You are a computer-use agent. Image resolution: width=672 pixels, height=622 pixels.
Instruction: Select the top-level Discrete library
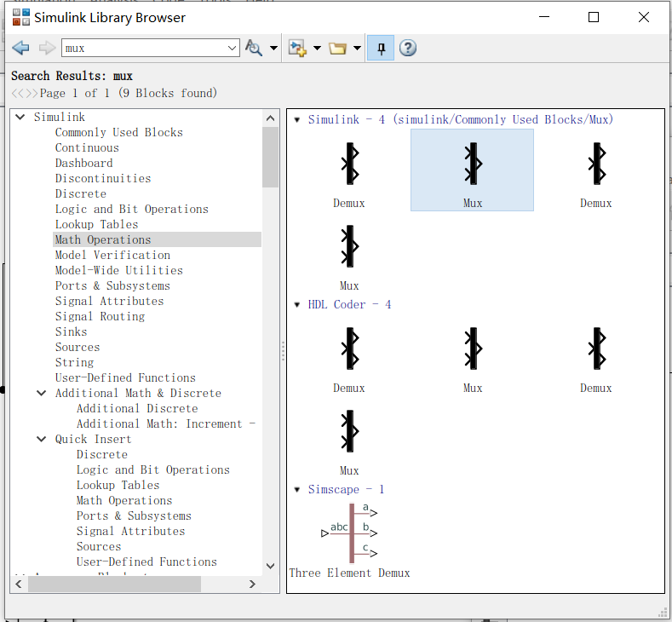coord(81,193)
